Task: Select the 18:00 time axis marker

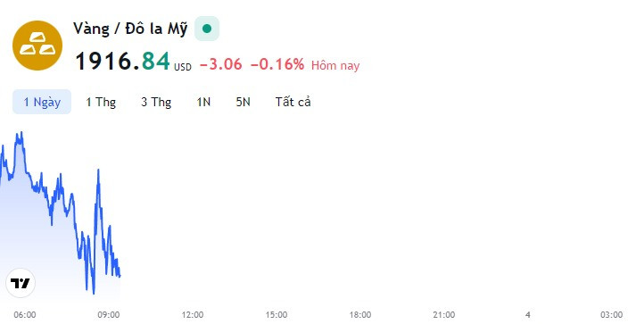Action: click(x=360, y=315)
